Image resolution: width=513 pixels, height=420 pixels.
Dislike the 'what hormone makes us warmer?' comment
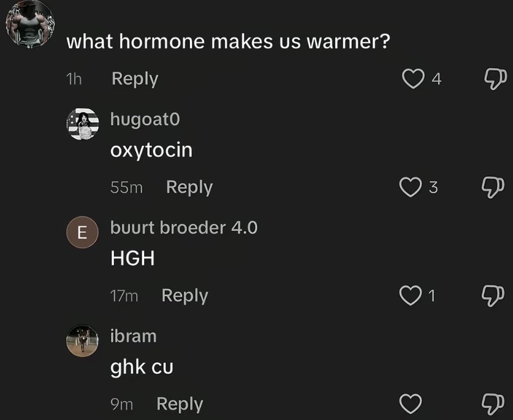click(x=495, y=78)
